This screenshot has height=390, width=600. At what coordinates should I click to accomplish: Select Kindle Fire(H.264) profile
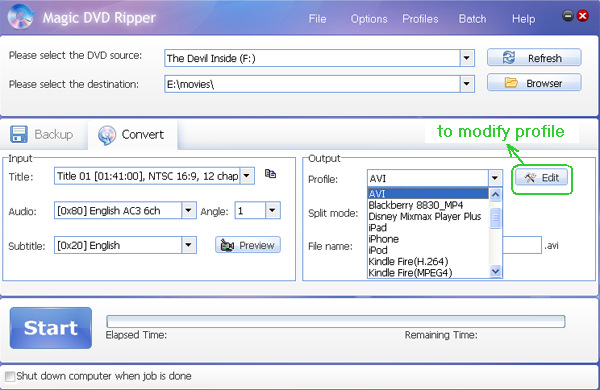coord(428,261)
